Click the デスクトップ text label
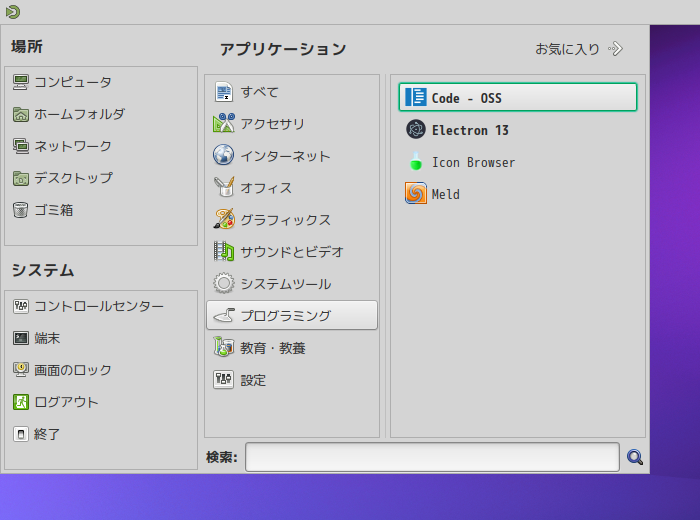 pyautogui.click(x=74, y=178)
